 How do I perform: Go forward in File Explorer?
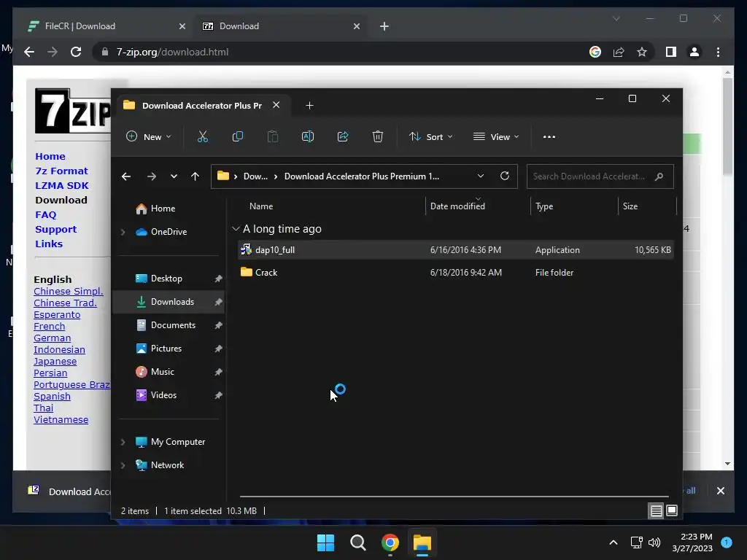tap(152, 176)
